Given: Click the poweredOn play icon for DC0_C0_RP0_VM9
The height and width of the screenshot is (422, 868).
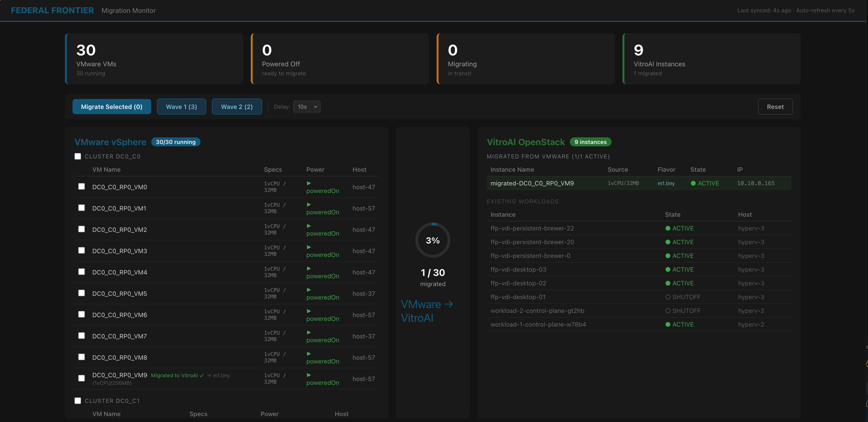Looking at the screenshot, I should click(309, 375).
